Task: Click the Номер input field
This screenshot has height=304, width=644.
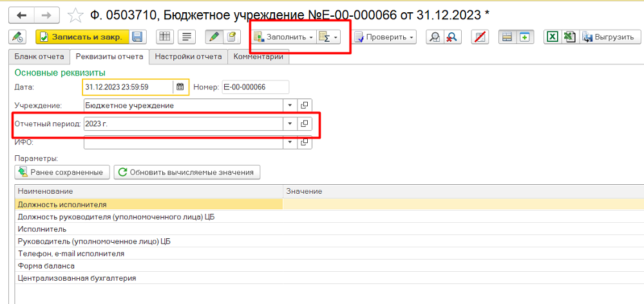Action: pos(255,87)
